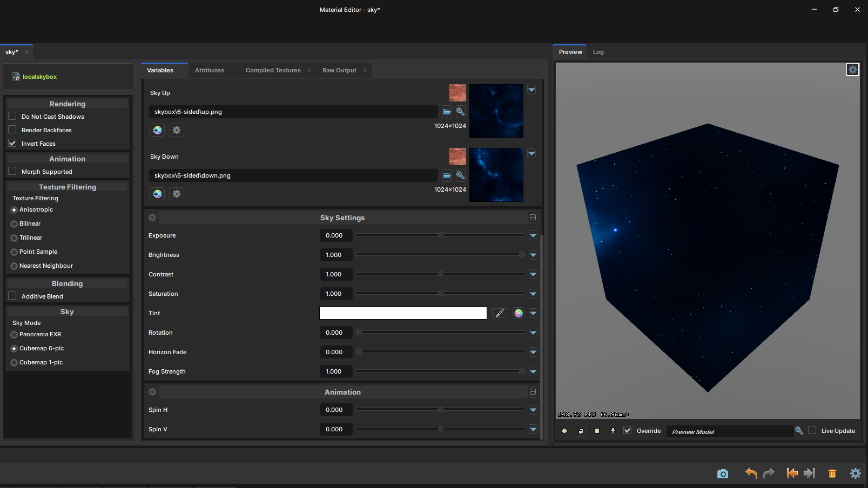Viewport: 868px width, 488px height.
Task: Select Panorama EXR sky mode
Action: (14, 335)
